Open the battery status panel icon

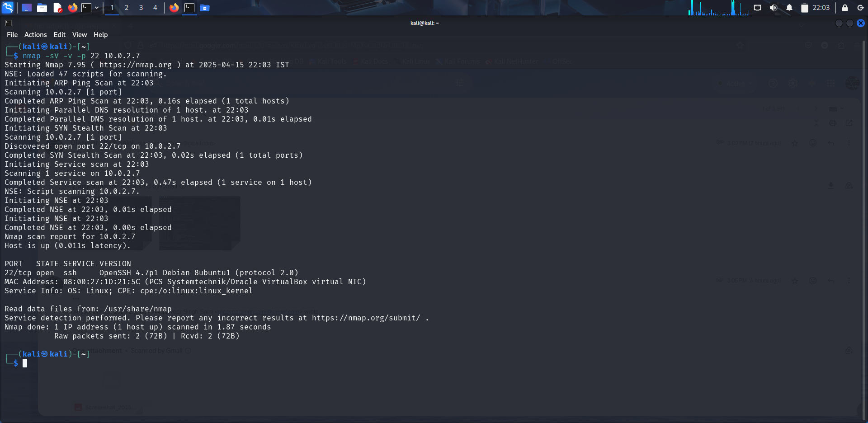805,8
